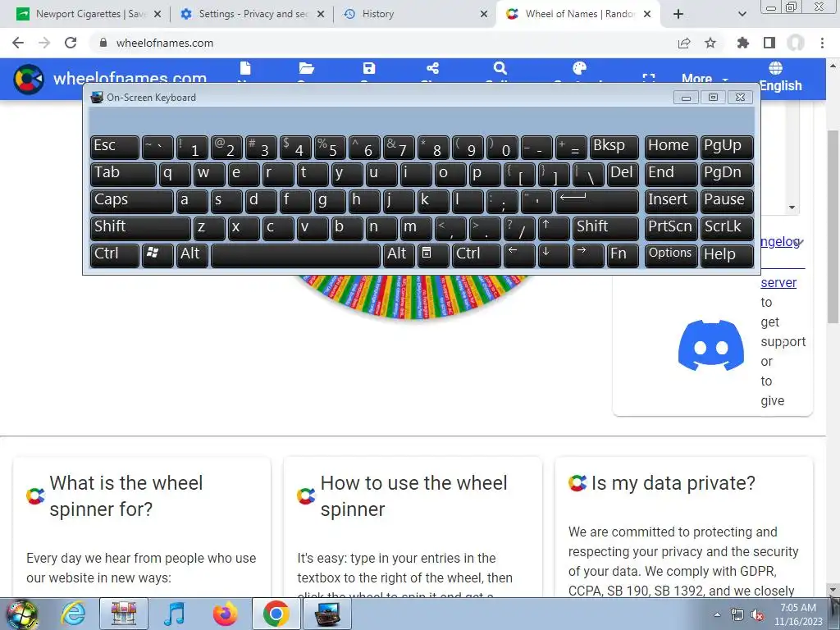
Task: Open Firefox from the taskbar
Action: click(225, 614)
